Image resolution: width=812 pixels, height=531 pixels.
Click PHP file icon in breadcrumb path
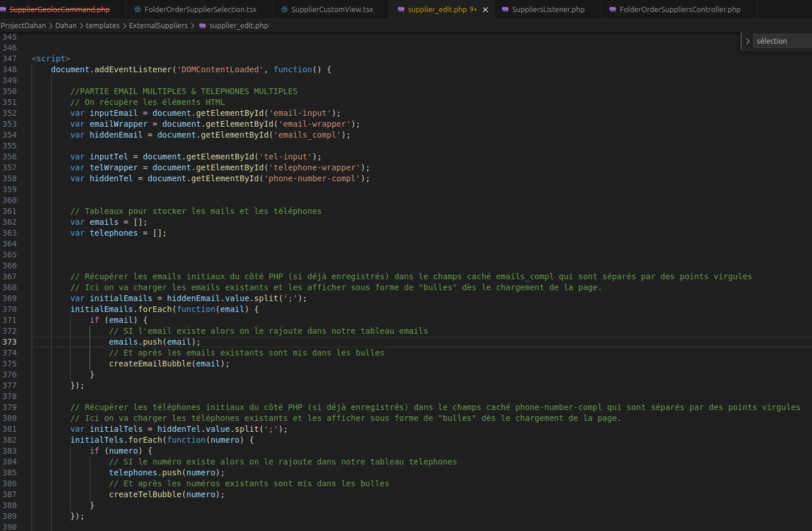[x=202, y=26]
